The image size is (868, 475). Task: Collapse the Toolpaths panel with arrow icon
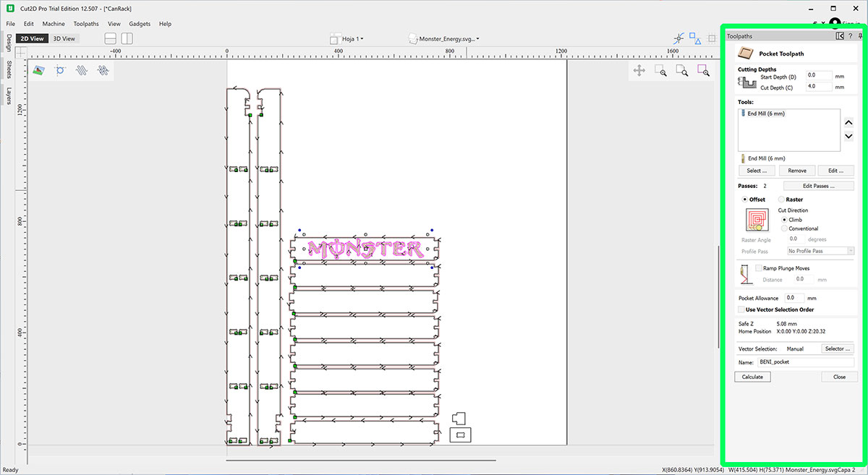click(x=839, y=35)
